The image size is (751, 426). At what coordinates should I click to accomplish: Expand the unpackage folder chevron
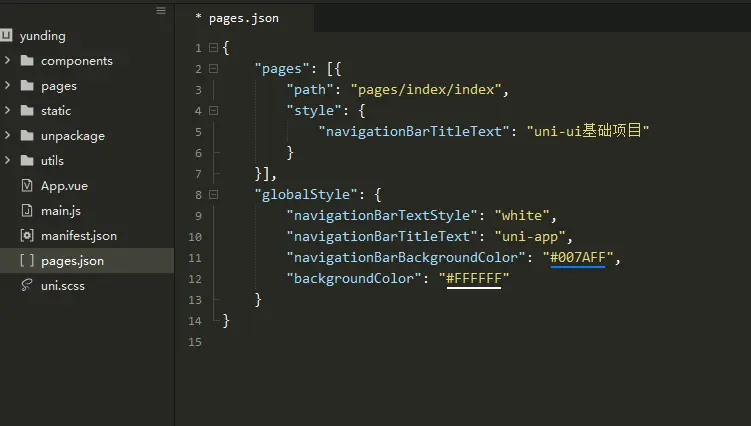pos(7,135)
